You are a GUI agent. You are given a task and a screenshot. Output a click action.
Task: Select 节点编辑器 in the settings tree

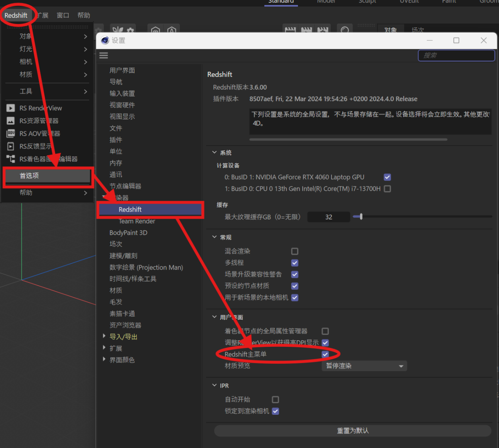[x=126, y=187]
